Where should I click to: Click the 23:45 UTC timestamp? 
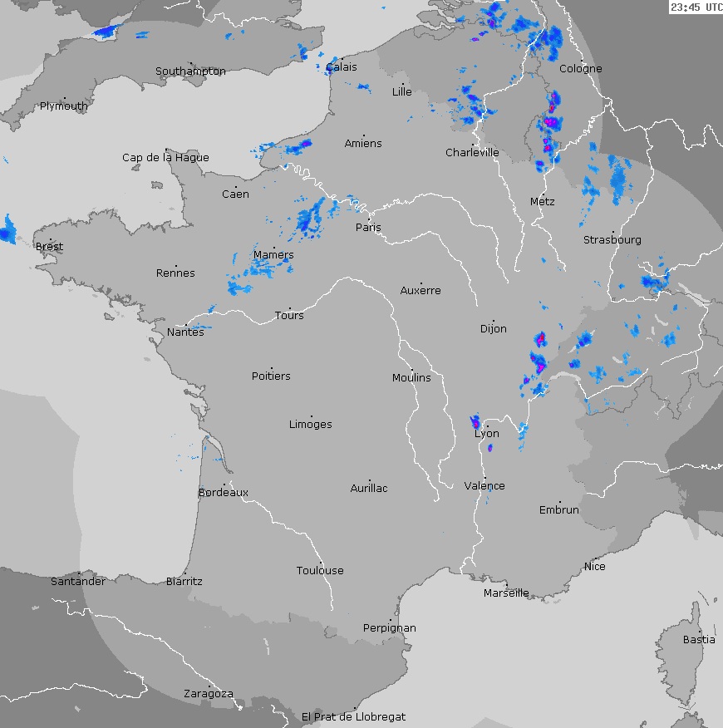(x=696, y=7)
